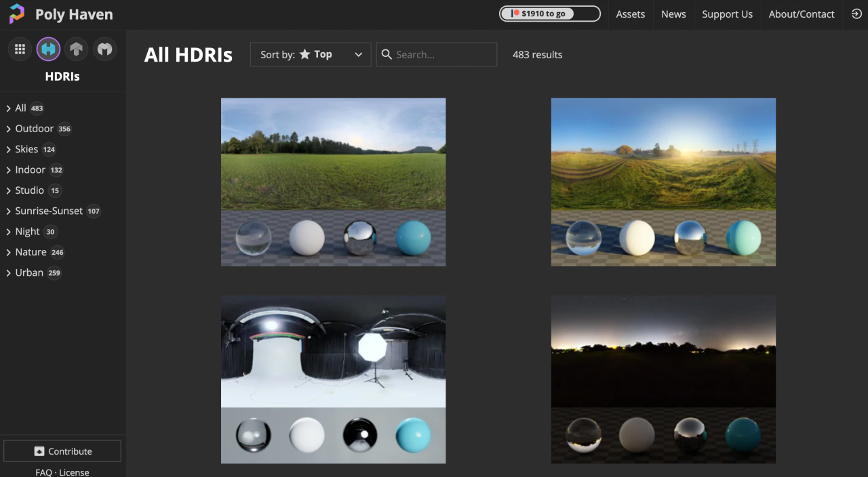Expand the Urban category chevron
Viewport: 868px width, 477px height.
(8, 272)
